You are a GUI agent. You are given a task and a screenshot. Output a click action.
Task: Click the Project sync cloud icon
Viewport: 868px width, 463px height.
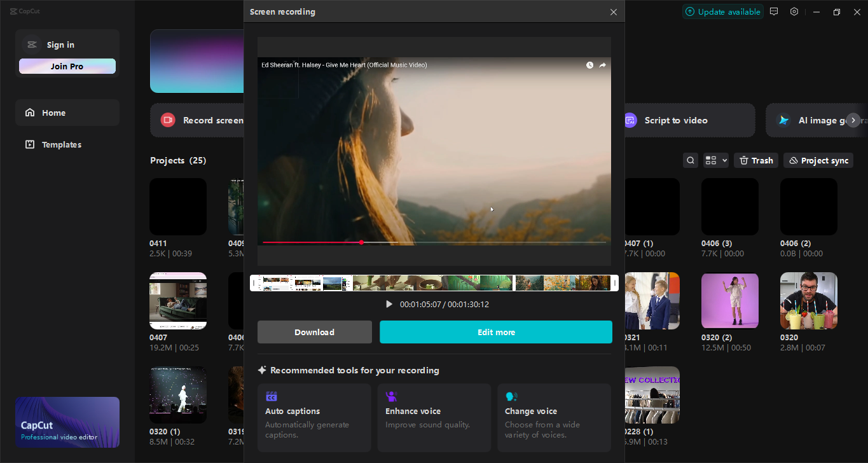794,160
